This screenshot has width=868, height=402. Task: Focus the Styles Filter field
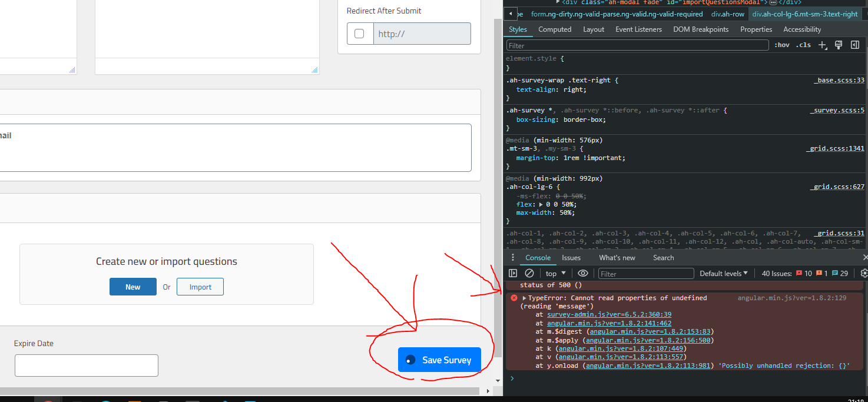coord(638,45)
